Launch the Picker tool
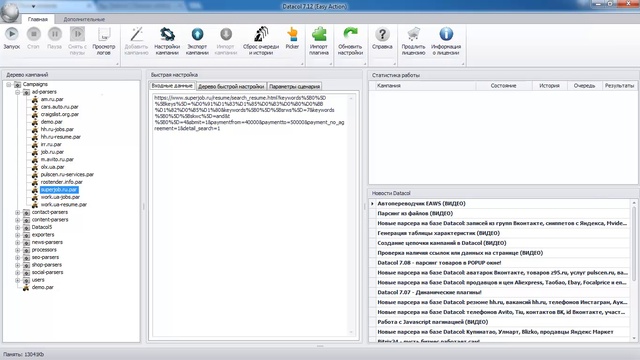This screenshot has width=640, height=360. coord(292,39)
